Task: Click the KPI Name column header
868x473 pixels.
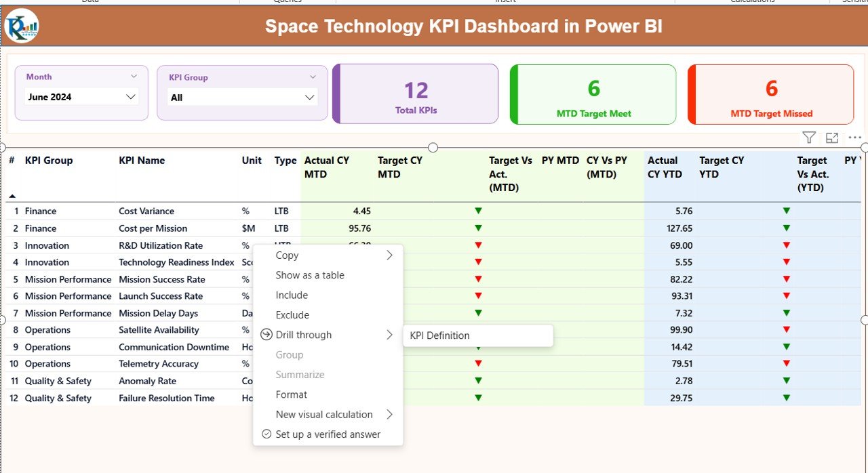Action: (x=142, y=161)
